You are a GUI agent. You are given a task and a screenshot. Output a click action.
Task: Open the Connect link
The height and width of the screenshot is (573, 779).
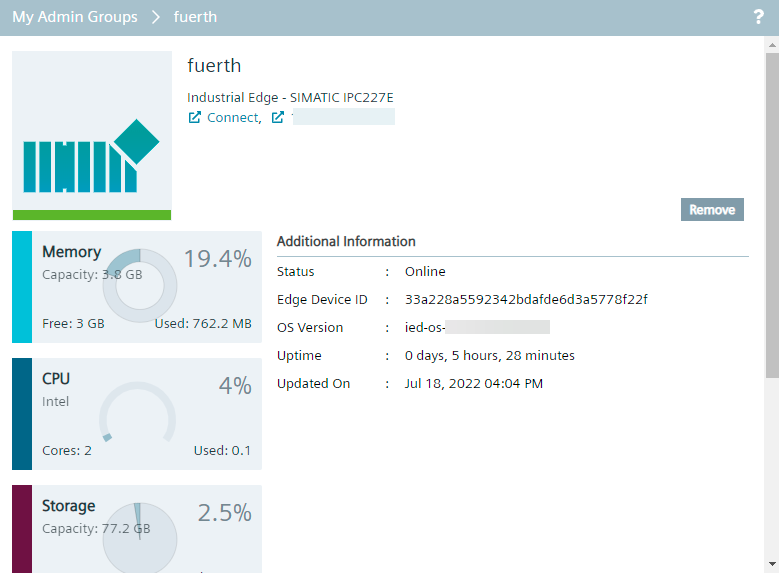(233, 118)
